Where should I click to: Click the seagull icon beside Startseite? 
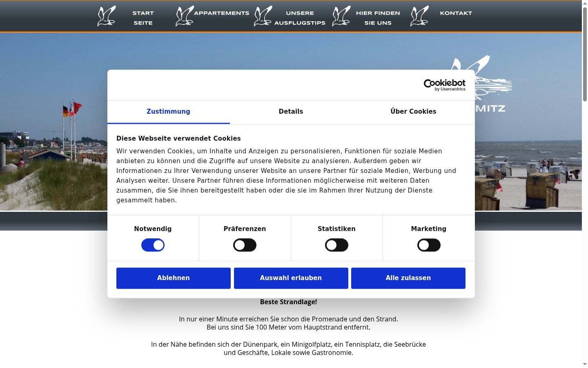pyautogui.click(x=107, y=16)
